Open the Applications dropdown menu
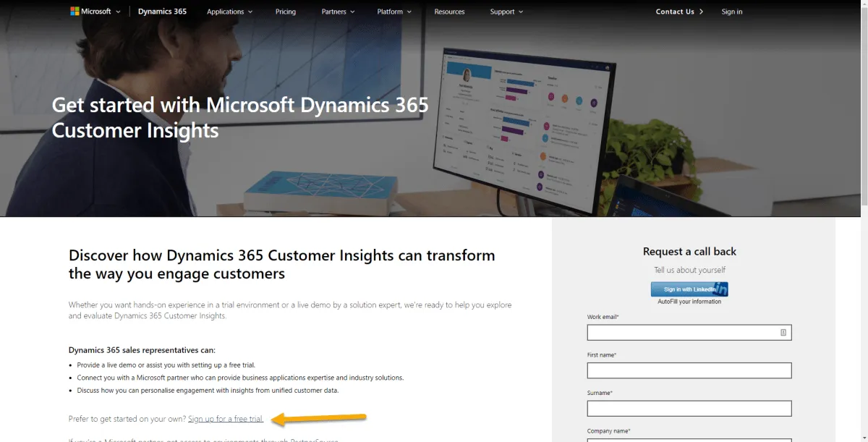 pyautogui.click(x=229, y=12)
